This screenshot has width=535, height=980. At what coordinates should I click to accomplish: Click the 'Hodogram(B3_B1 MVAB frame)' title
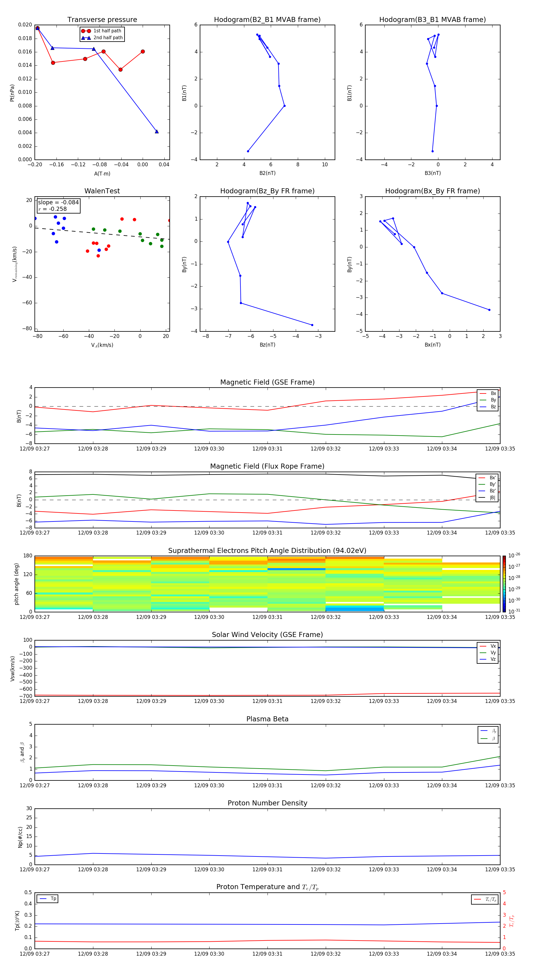coord(432,20)
